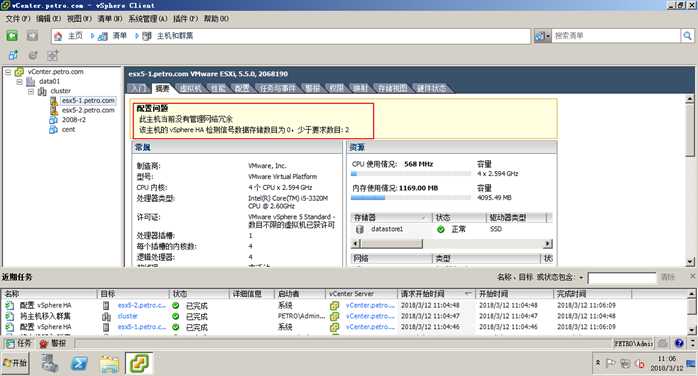Screen dimensions: 698x376
Task: Click esx5-2.petro.c... target link in tasks
Action: pos(142,306)
